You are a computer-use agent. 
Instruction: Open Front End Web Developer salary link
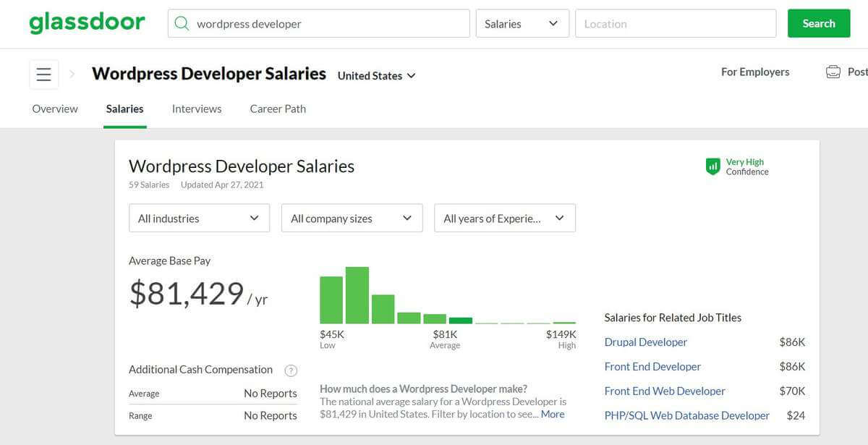coord(665,391)
